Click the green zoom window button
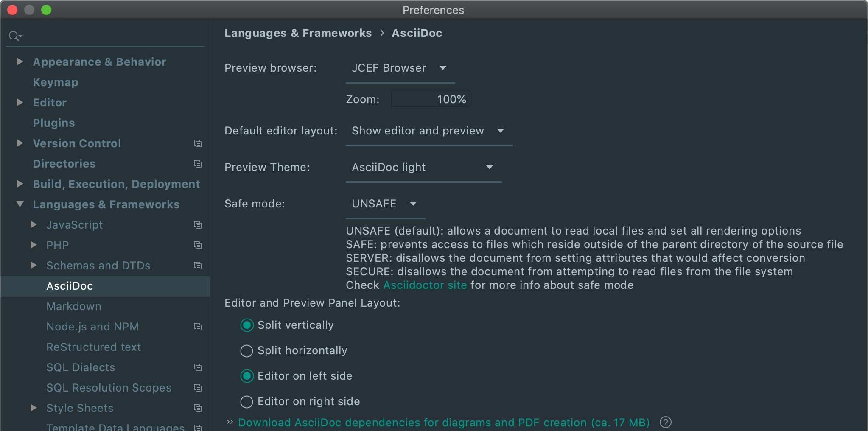Viewport: 868px width, 431px height. pos(46,10)
